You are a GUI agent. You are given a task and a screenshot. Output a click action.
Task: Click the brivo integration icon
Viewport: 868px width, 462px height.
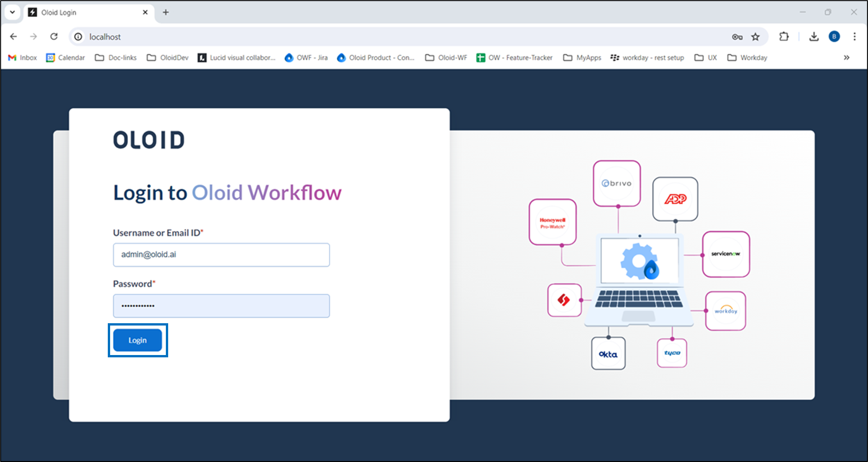(617, 184)
